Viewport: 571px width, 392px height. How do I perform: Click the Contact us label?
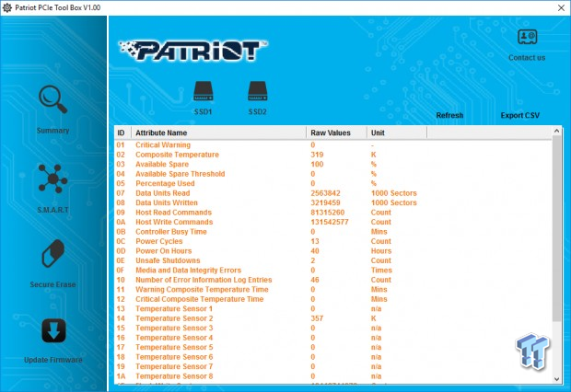pyautogui.click(x=527, y=57)
